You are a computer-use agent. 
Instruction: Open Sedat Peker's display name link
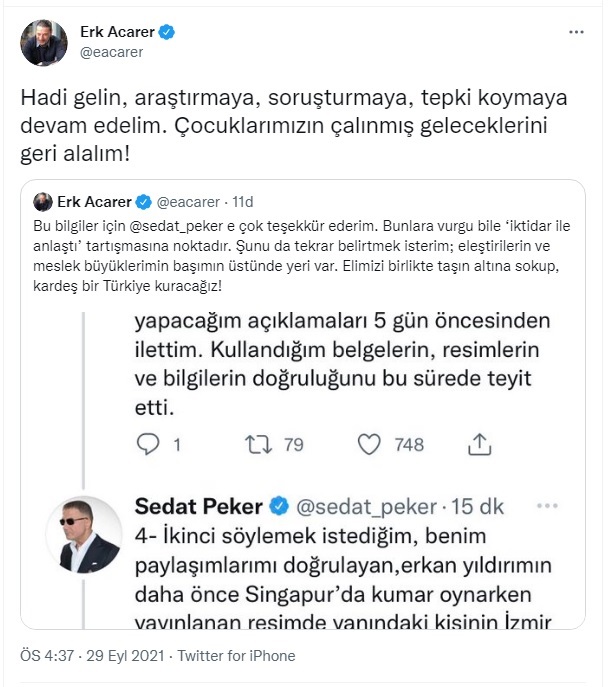point(198,506)
